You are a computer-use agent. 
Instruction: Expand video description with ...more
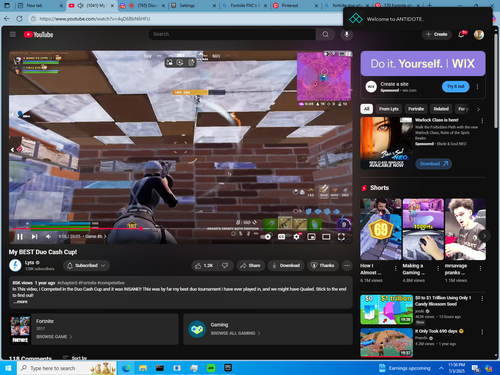[x=21, y=302]
